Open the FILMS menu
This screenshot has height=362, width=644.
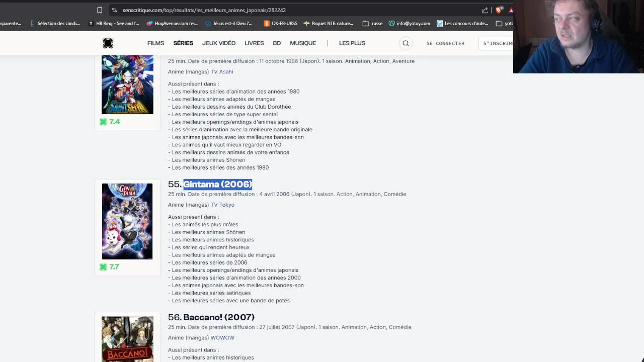coord(155,43)
